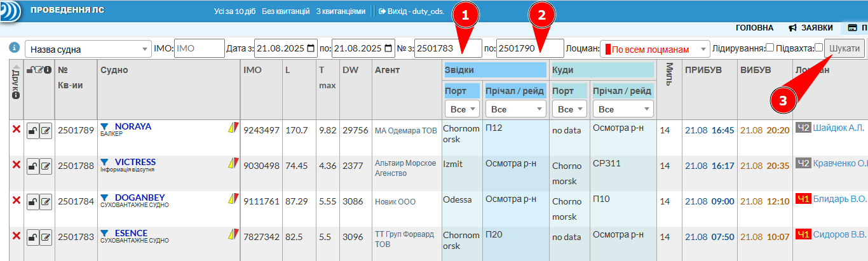Click the blue filter funnel next to NORAYA
Screen dimensions: 868x261
105,127
